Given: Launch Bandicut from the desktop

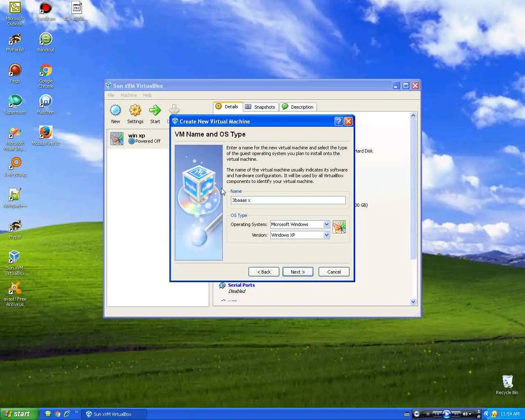Looking at the screenshot, I should (x=46, y=43).
